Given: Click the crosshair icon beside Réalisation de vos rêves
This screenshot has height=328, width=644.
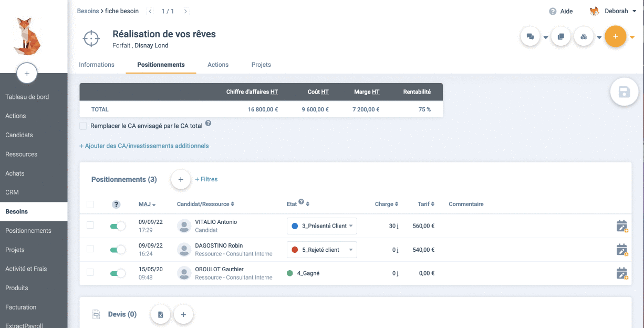Looking at the screenshot, I should 91,38.
